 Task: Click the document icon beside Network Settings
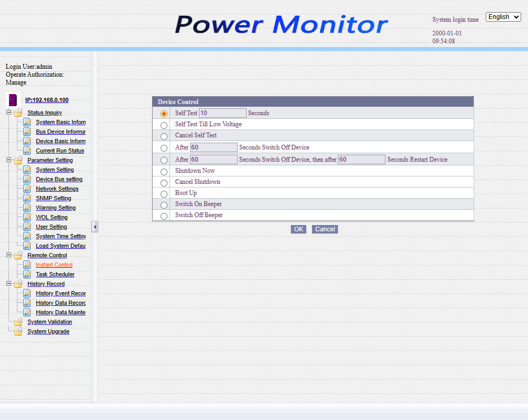27,189
